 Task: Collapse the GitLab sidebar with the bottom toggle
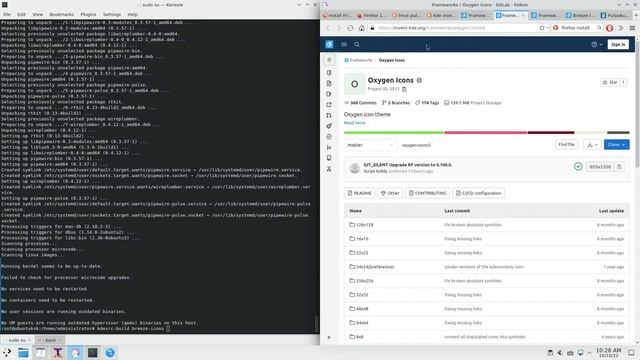tap(329, 338)
